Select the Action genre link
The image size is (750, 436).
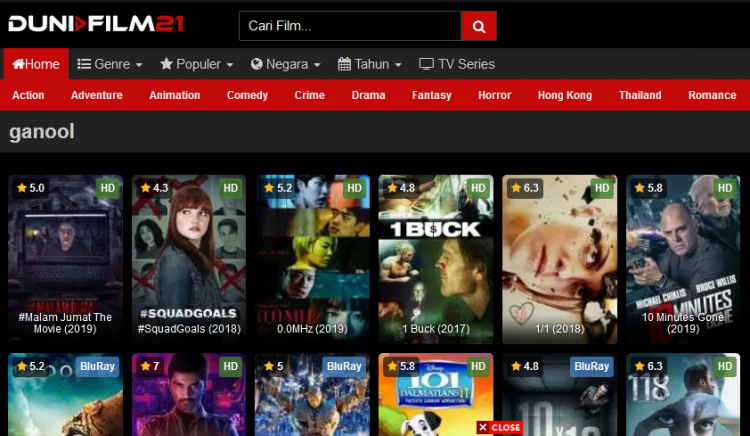28,95
